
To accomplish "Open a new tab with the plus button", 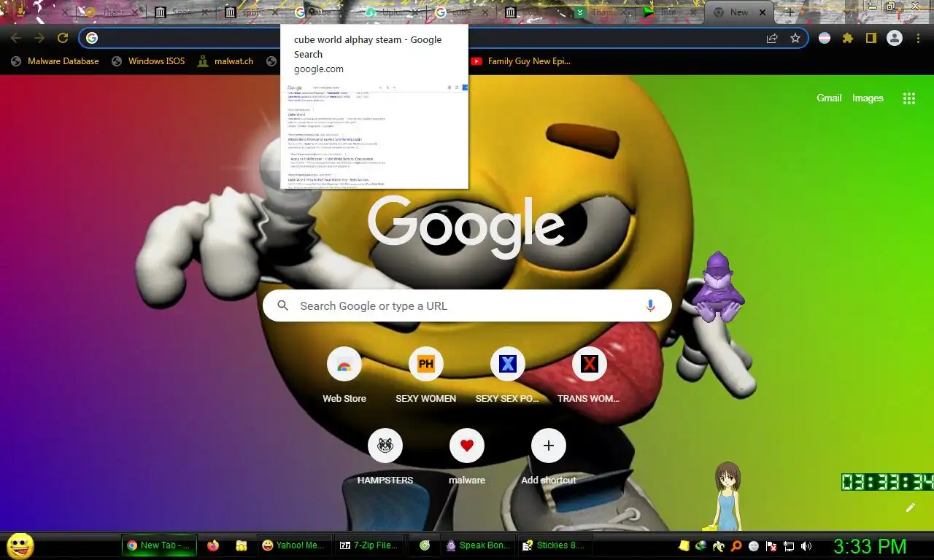I will (x=790, y=12).
